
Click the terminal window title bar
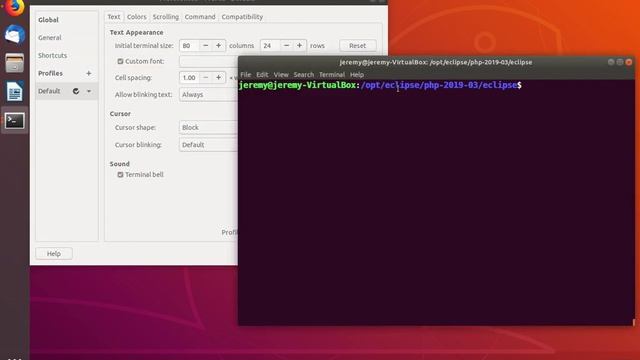(436, 62)
